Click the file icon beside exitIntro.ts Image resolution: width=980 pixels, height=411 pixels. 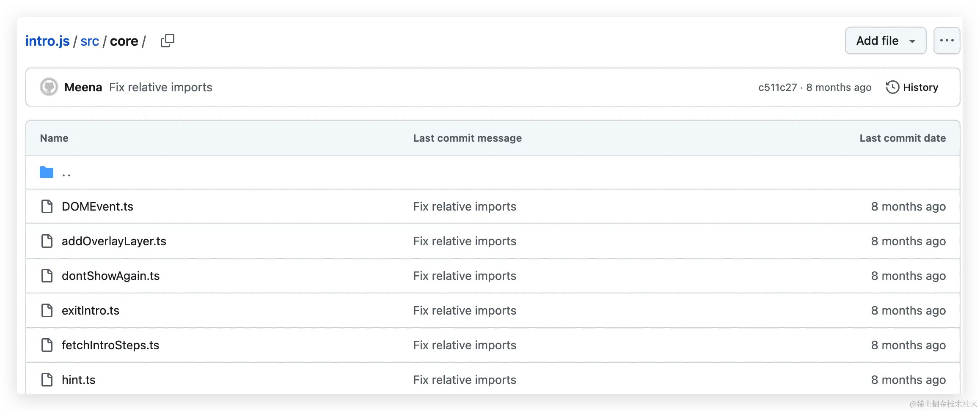pyautogui.click(x=47, y=310)
